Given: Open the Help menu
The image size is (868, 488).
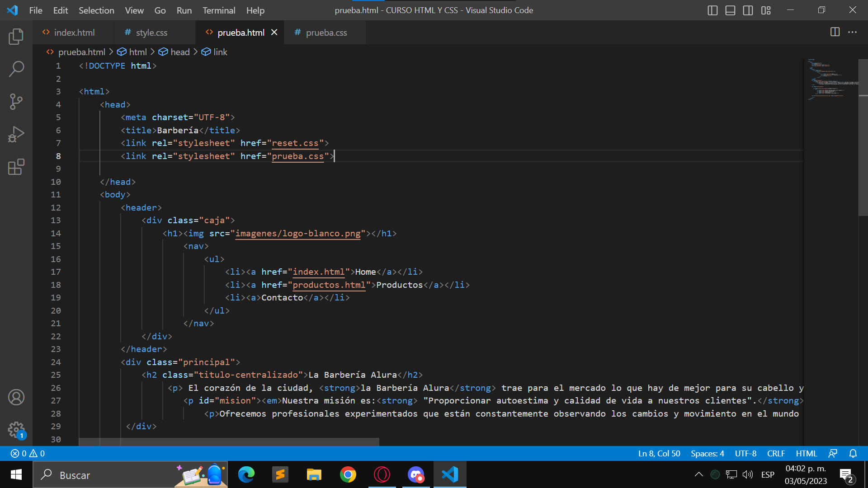Looking at the screenshot, I should [x=255, y=10].
